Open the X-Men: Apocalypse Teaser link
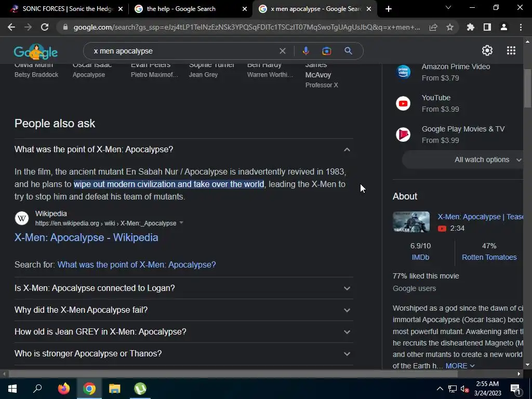 480,217
